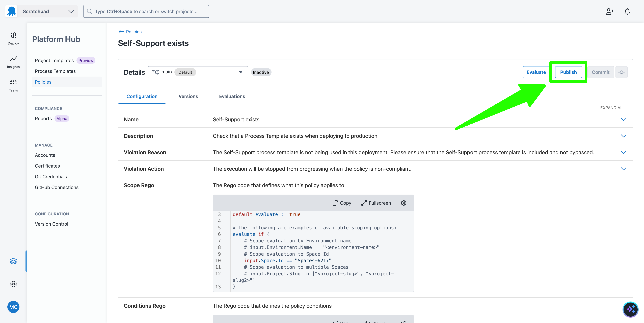Open the notifications bell
The height and width of the screenshot is (323, 644).
(x=627, y=12)
